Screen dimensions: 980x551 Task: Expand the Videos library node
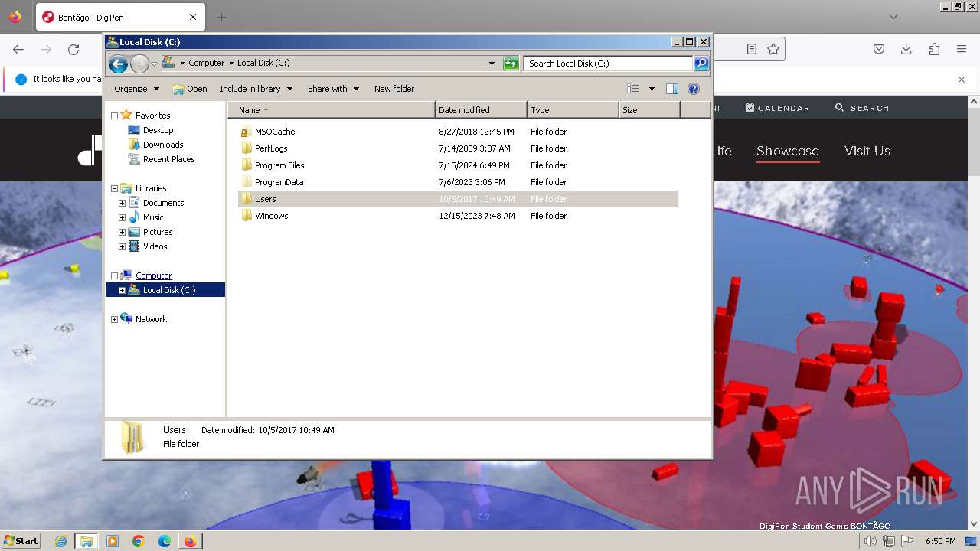click(x=122, y=246)
